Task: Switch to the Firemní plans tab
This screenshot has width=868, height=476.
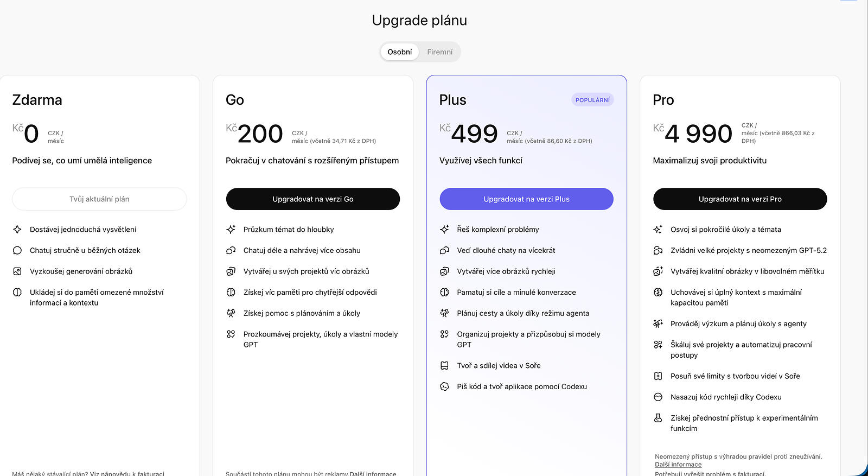Action: (439, 52)
